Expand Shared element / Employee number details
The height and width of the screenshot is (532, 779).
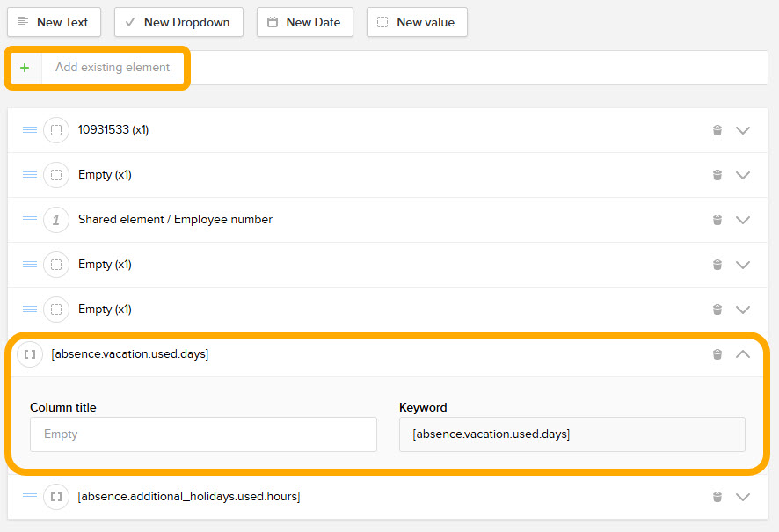tap(743, 220)
